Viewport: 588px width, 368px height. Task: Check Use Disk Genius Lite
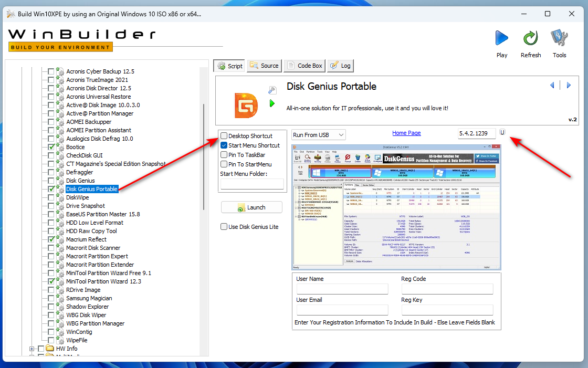coord(224,227)
